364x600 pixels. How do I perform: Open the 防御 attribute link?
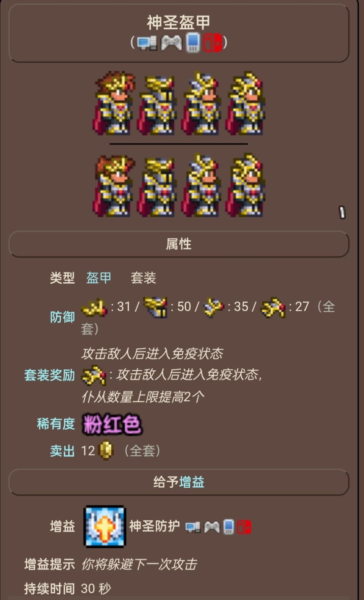point(62,317)
